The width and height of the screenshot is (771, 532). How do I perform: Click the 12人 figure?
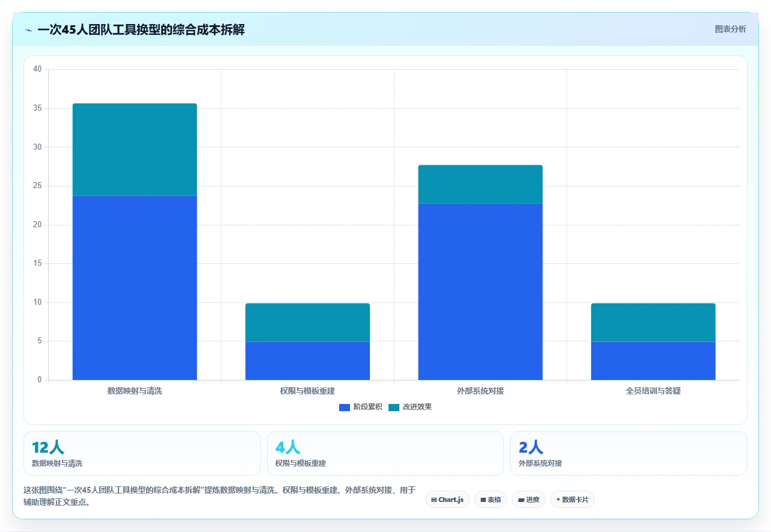(x=48, y=447)
